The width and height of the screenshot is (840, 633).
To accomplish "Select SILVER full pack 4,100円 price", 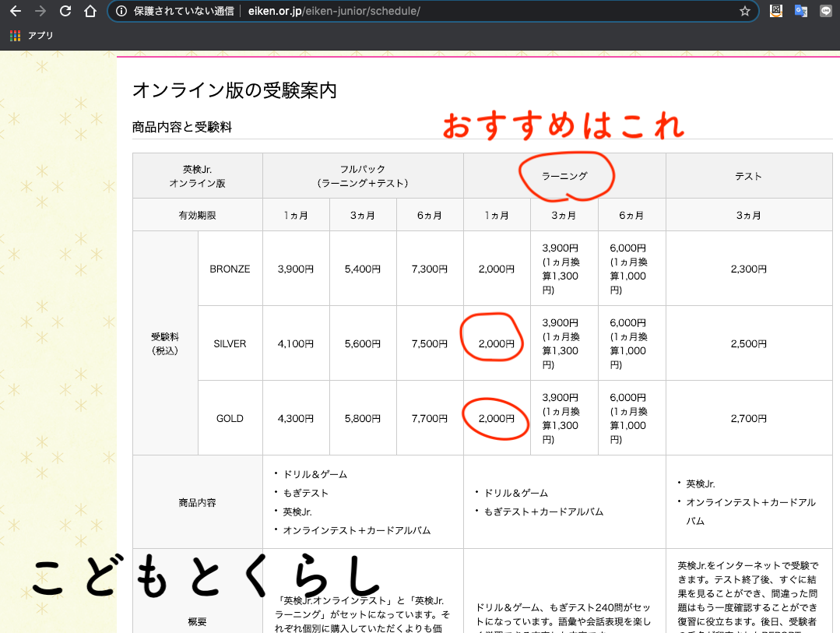I will tap(296, 343).
